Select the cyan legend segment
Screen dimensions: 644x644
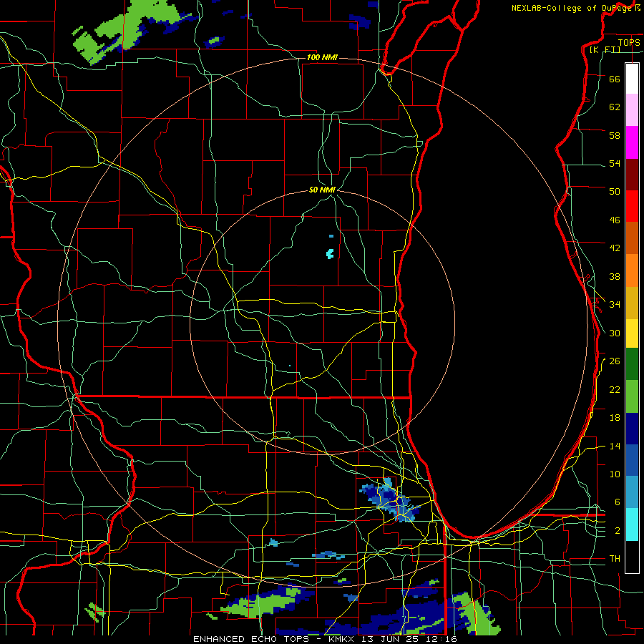pyautogui.click(x=632, y=525)
